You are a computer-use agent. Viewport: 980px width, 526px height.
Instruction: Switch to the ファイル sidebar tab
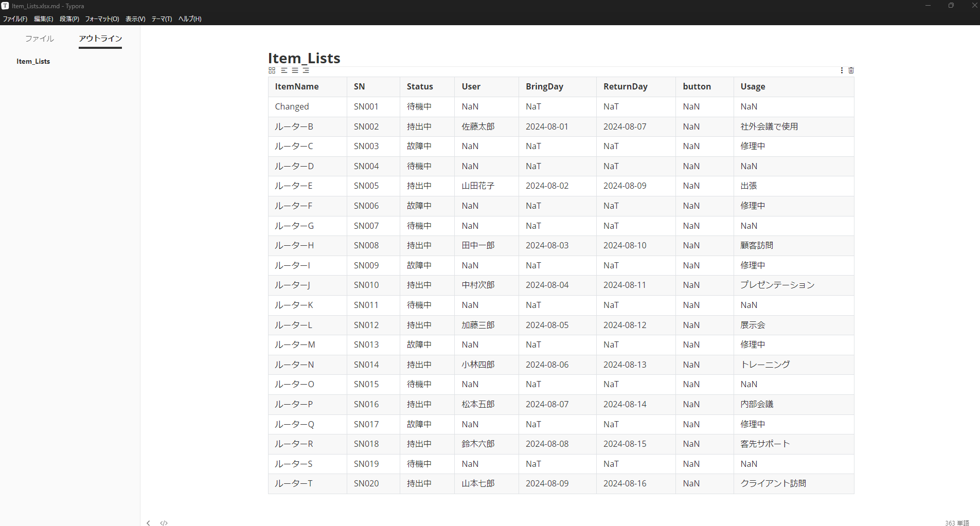39,39
